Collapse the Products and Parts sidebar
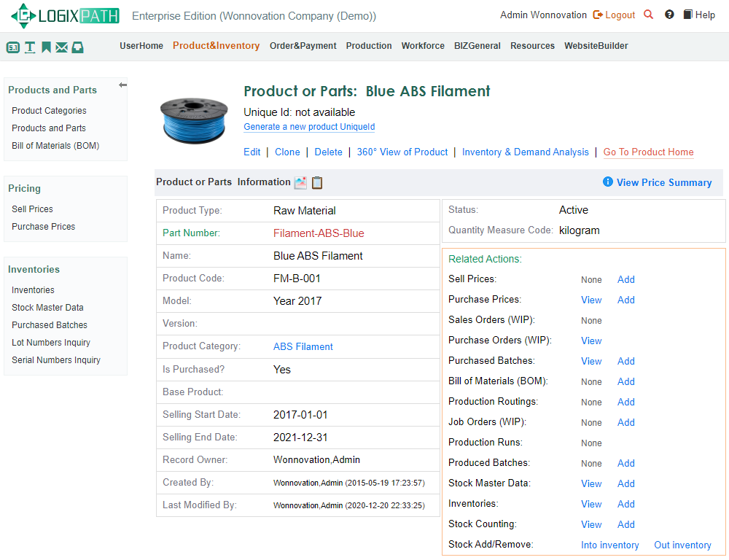The image size is (729, 560). point(122,85)
